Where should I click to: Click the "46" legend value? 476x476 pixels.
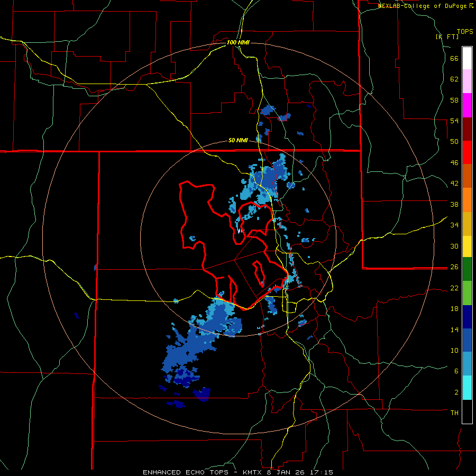[x=454, y=163]
